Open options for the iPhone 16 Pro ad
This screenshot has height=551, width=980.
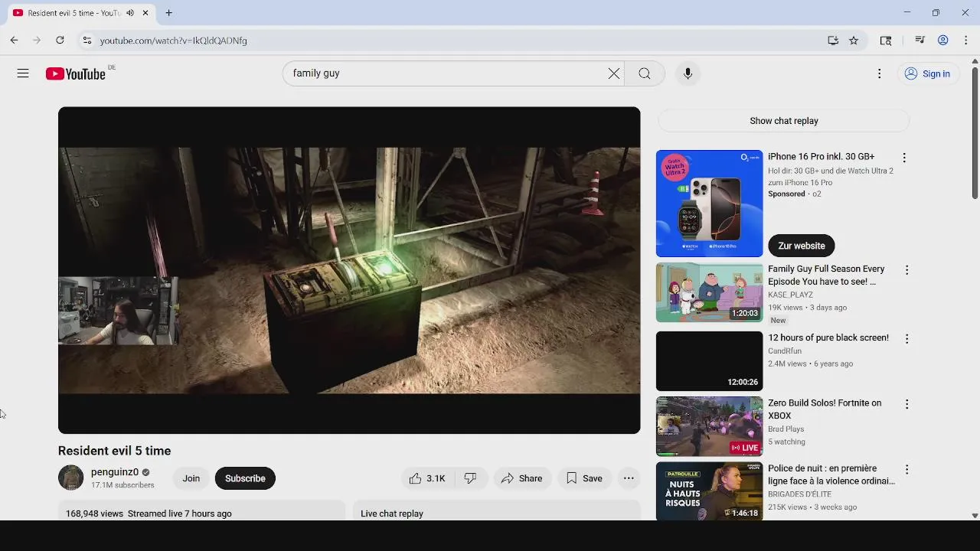[904, 158]
